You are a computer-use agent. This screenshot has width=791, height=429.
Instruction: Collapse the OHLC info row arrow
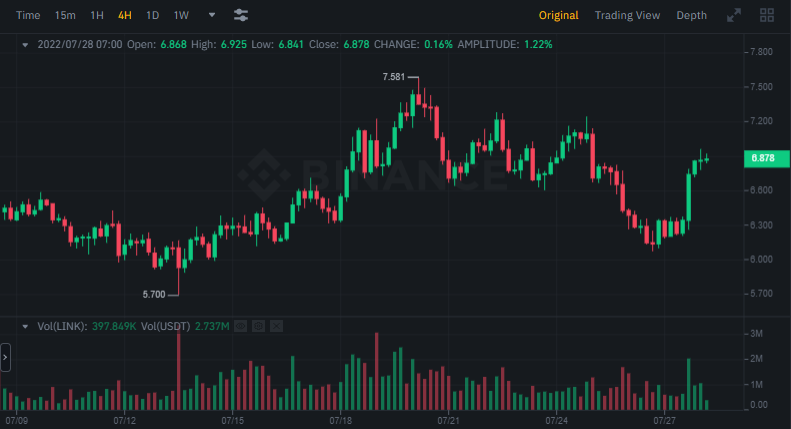(24, 45)
